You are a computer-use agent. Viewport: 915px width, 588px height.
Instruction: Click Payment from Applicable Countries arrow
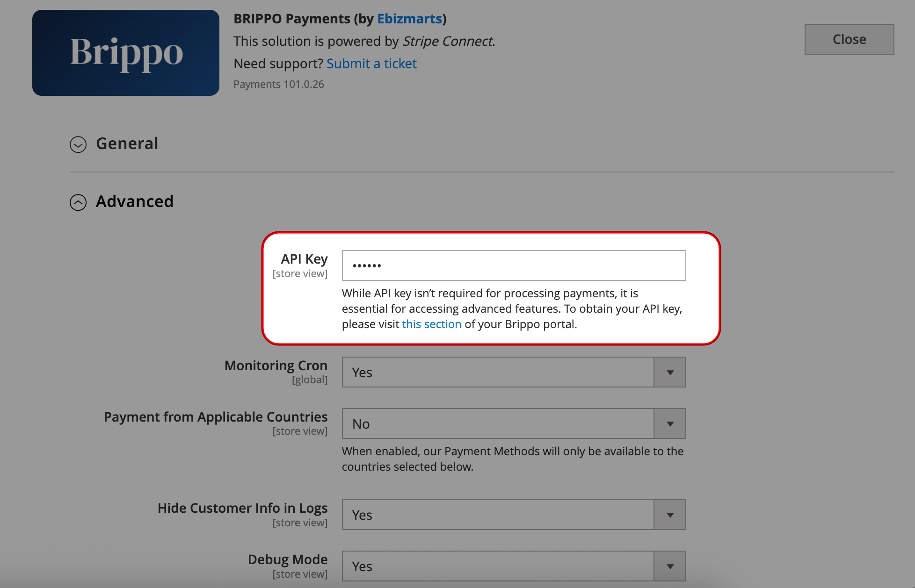coord(670,424)
